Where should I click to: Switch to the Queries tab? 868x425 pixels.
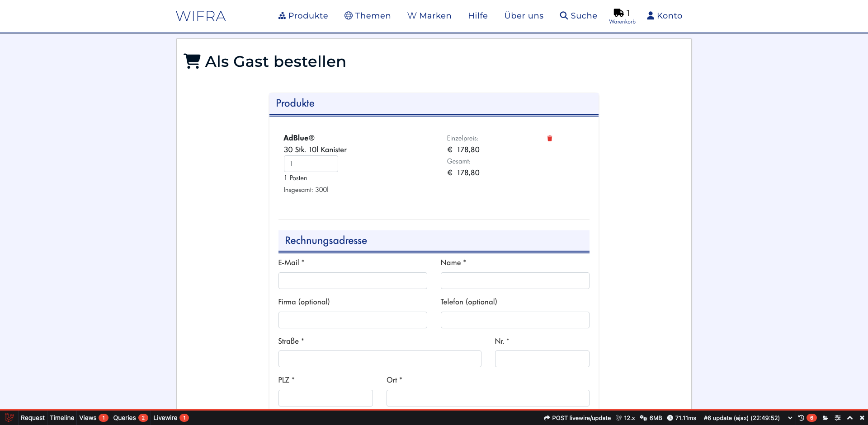[x=124, y=418]
